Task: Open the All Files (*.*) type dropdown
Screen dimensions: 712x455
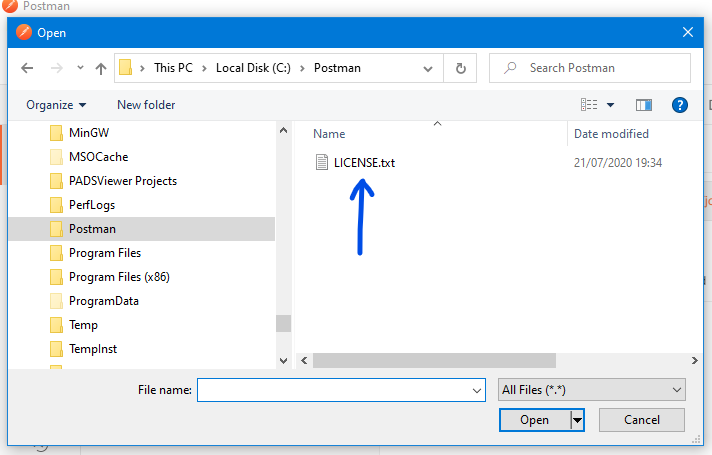Action: pyautogui.click(x=592, y=390)
